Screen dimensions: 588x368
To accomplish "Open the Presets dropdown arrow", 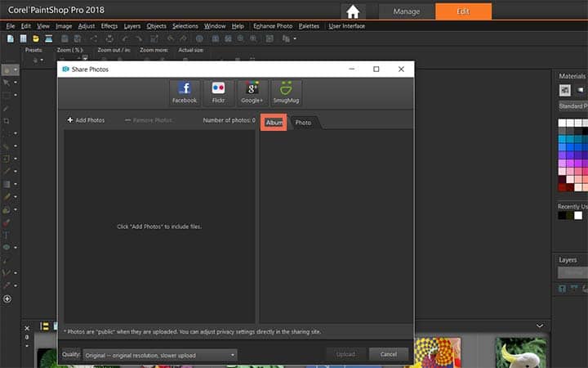I will click(x=42, y=60).
